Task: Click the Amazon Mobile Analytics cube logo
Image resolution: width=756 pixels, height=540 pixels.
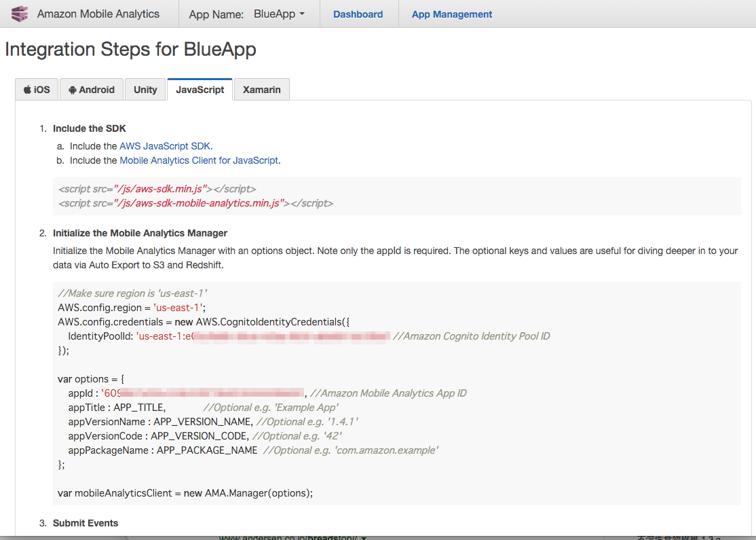Action: 20,13
